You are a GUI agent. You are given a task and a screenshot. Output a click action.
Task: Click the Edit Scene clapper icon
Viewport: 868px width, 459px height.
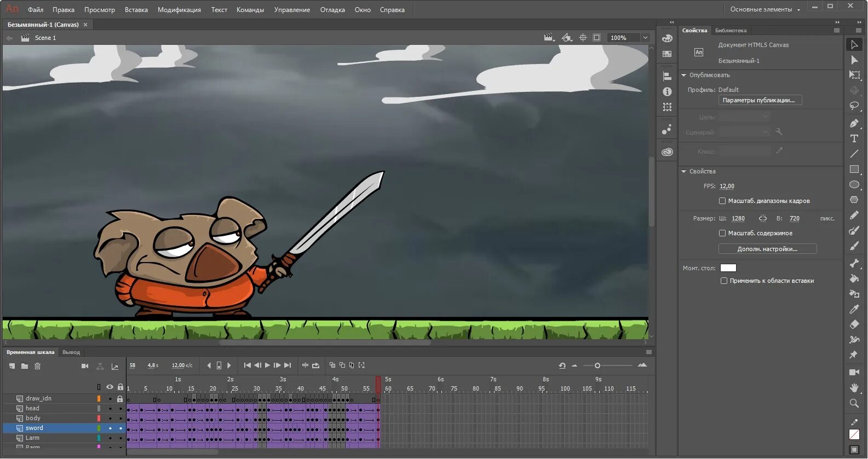pyautogui.click(x=549, y=38)
